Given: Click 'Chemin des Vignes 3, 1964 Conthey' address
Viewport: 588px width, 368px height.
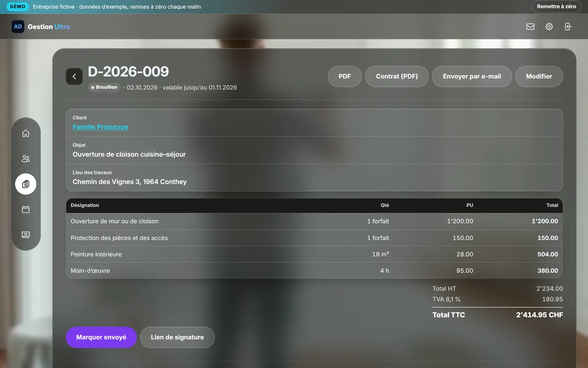Looking at the screenshot, I should [x=130, y=182].
